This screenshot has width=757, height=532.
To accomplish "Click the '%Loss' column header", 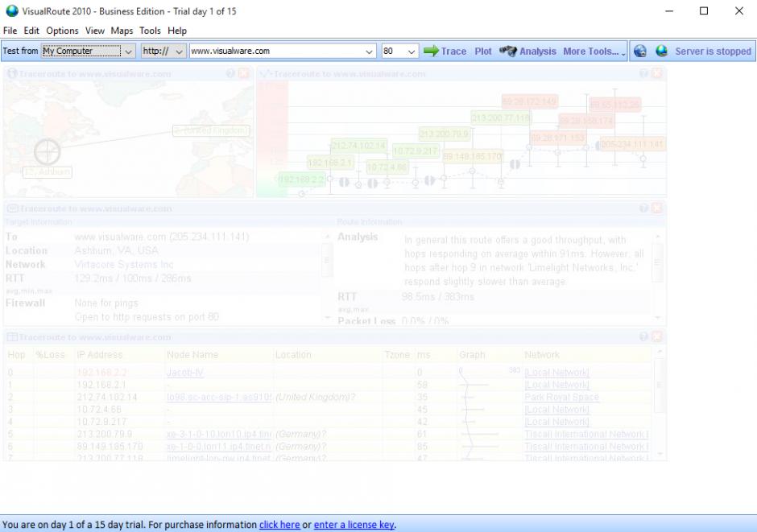I will 50,354.
